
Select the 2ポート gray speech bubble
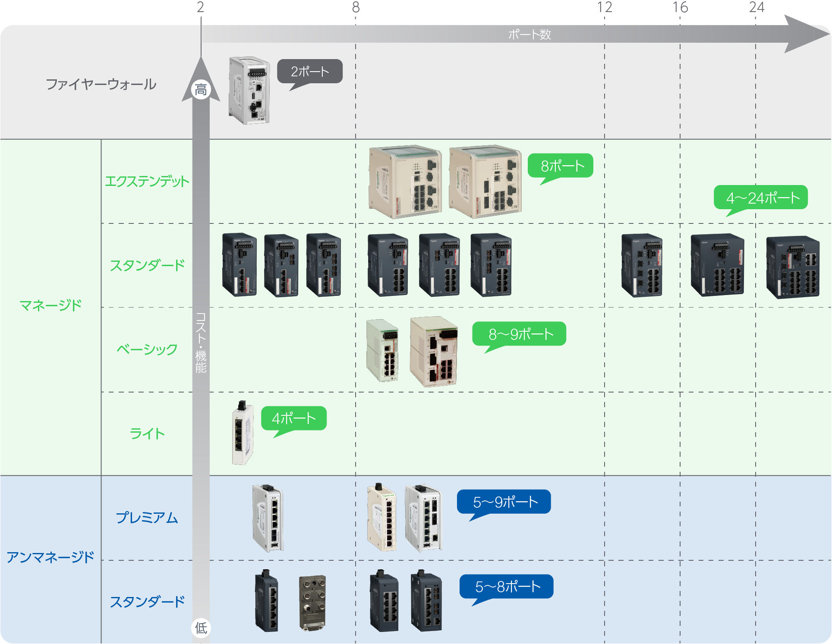coord(310,71)
